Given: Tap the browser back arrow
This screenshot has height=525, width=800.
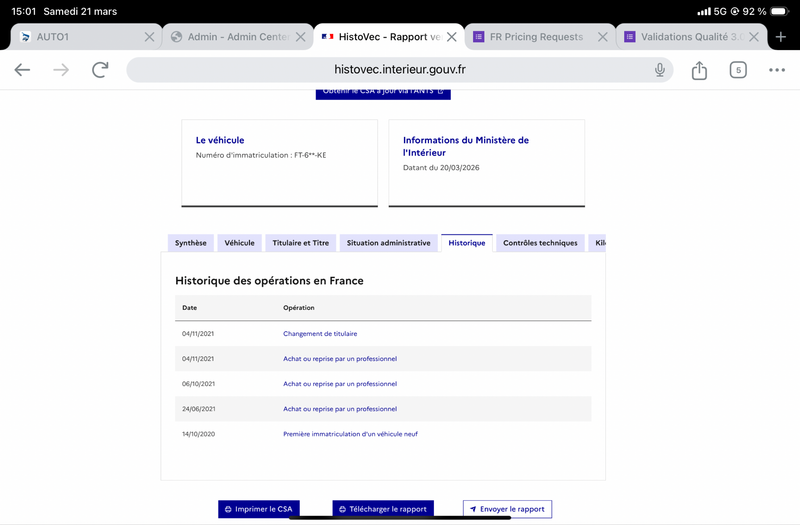Looking at the screenshot, I should tap(22, 70).
